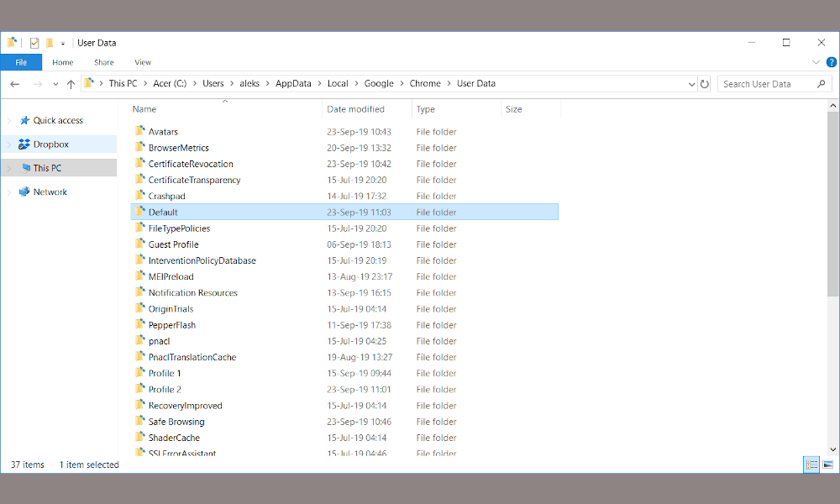Viewport: 840px width, 504px height.
Task: Sort files by the Date modified column
Action: point(355,109)
